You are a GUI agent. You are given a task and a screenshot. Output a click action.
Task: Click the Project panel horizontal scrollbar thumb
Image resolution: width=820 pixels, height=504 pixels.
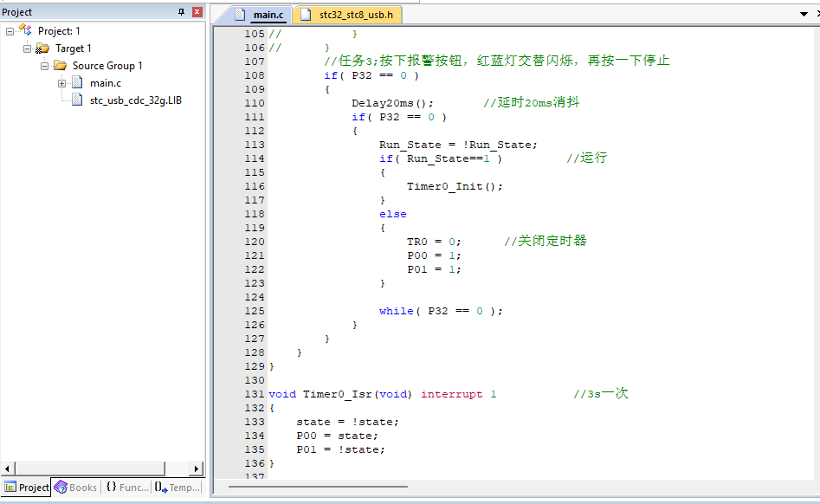(x=89, y=468)
